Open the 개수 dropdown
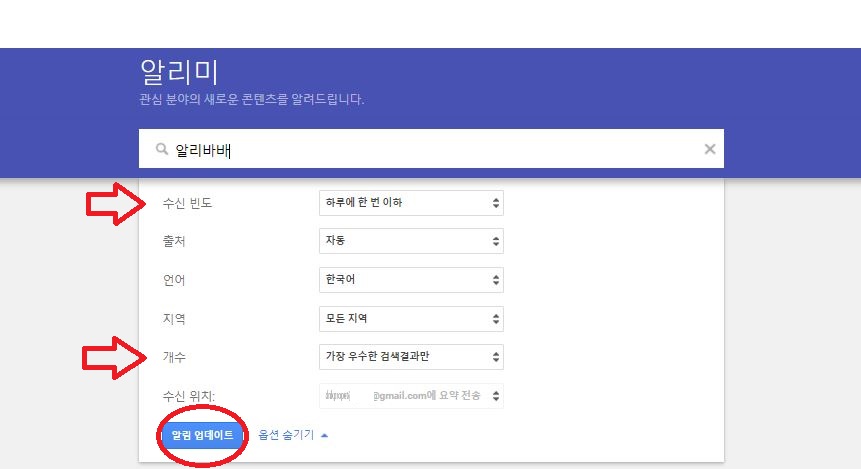Viewport: 861px width, 469px height. [411, 356]
